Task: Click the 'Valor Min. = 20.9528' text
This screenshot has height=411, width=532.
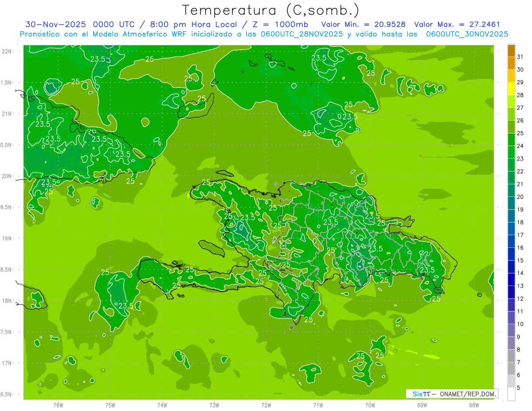Action: 364,24
